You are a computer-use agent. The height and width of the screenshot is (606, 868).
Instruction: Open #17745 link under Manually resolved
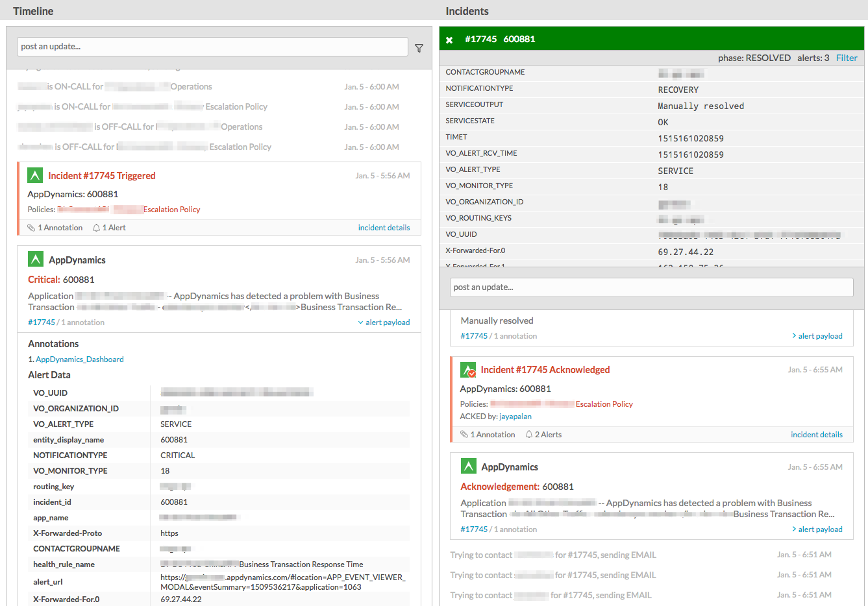click(474, 336)
